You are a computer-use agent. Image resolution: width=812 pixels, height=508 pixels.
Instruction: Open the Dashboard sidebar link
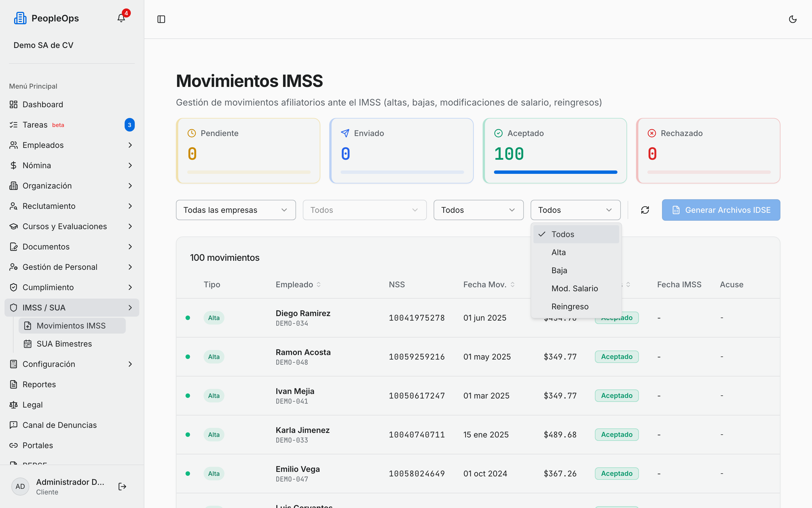pyautogui.click(x=72, y=104)
